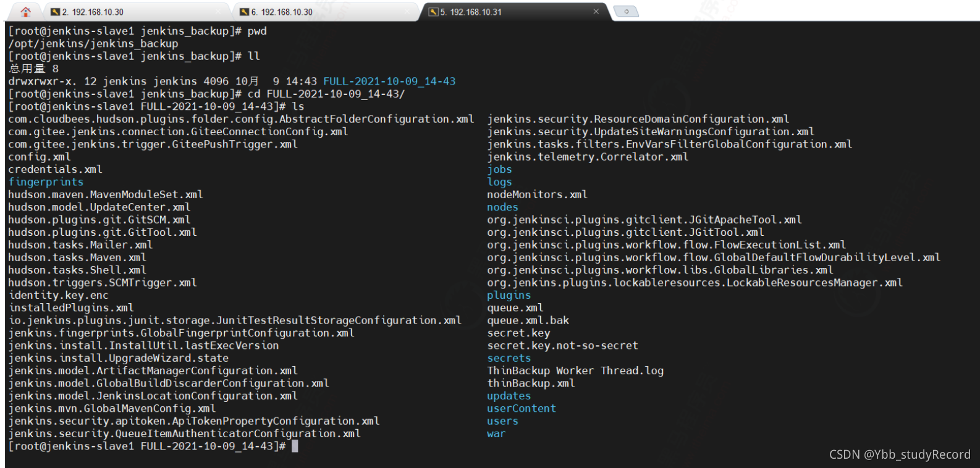This screenshot has height=468, width=980.
Task: Click installedPlugins.xml
Action: click(x=71, y=307)
